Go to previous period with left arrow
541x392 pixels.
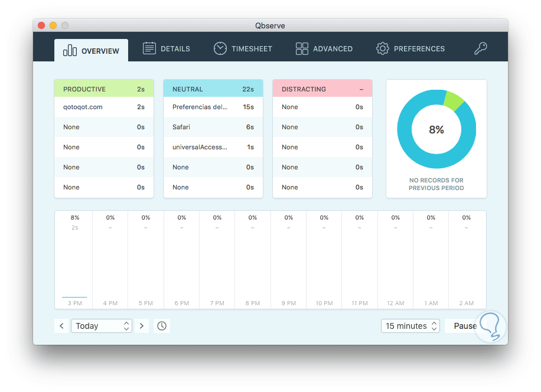[x=62, y=326]
